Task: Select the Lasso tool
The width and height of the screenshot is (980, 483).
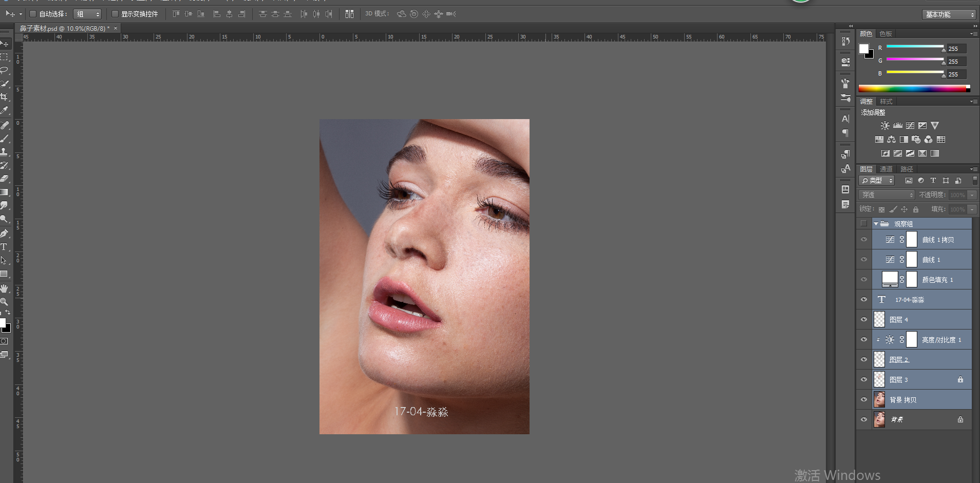Action: click(x=5, y=70)
